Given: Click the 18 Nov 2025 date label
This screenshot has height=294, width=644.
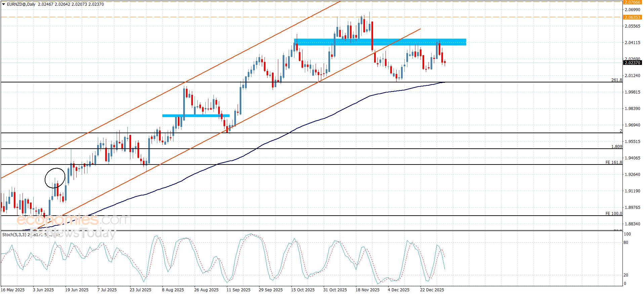Looking at the screenshot, I should [x=367, y=290].
